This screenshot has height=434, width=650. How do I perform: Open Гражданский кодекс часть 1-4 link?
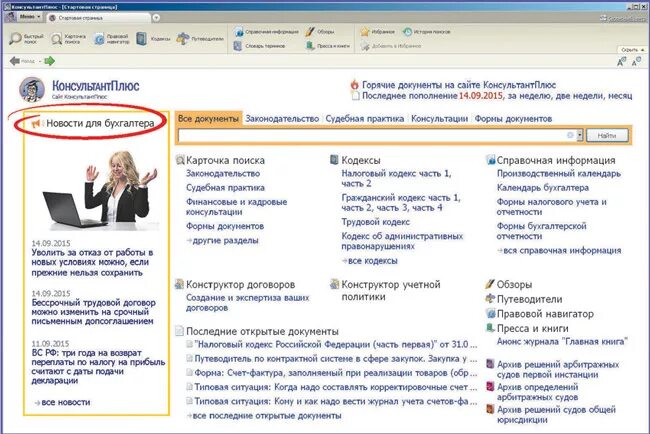[400, 202]
